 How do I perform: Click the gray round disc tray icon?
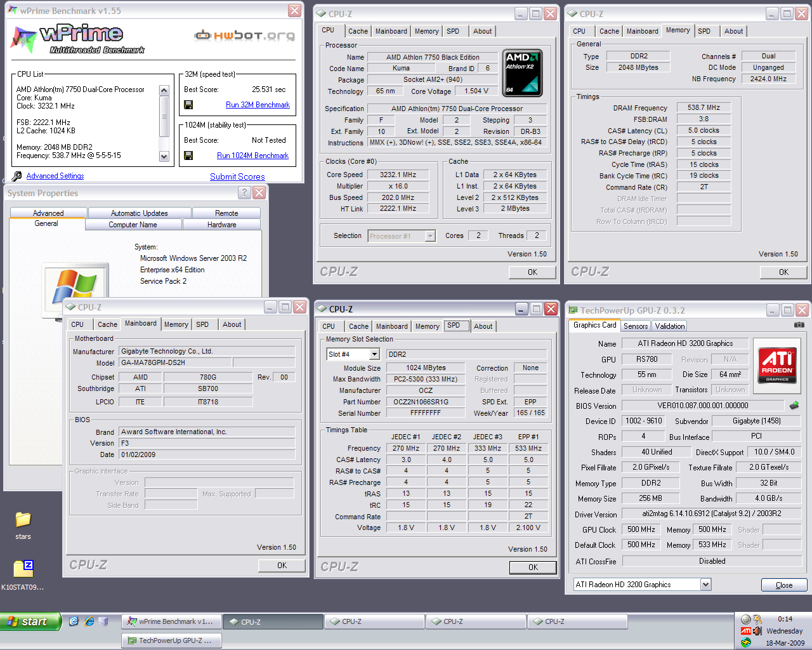pos(746,620)
